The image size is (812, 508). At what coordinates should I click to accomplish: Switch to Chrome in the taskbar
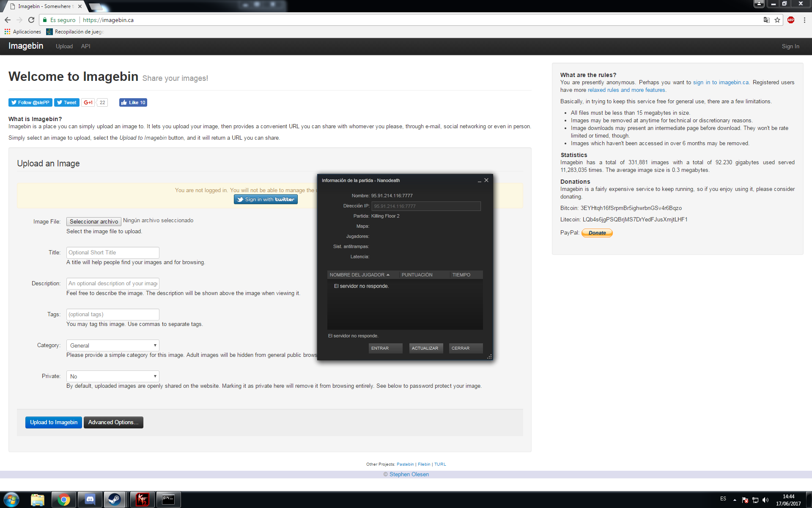tap(64, 500)
